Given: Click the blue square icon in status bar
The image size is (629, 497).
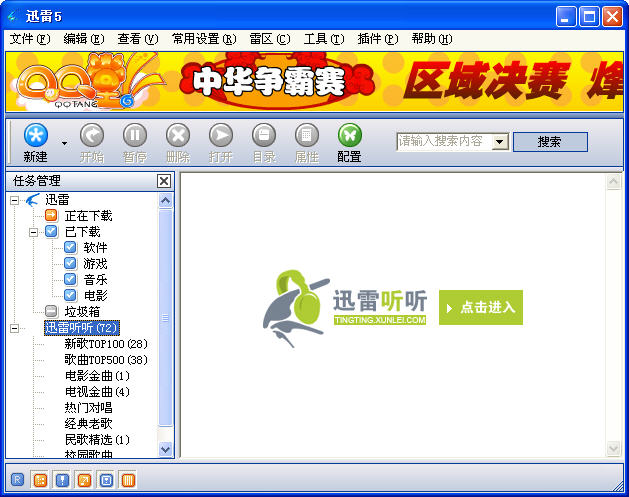Looking at the screenshot, I should [x=106, y=480].
